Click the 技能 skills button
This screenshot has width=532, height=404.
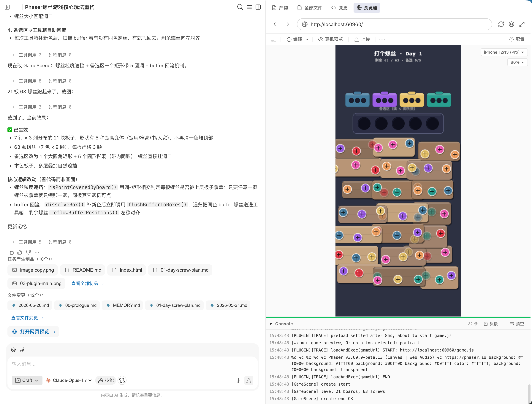coord(106,380)
